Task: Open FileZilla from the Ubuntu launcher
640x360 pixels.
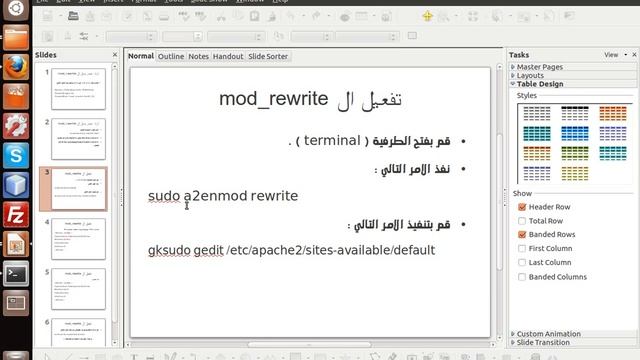Action: (16, 215)
